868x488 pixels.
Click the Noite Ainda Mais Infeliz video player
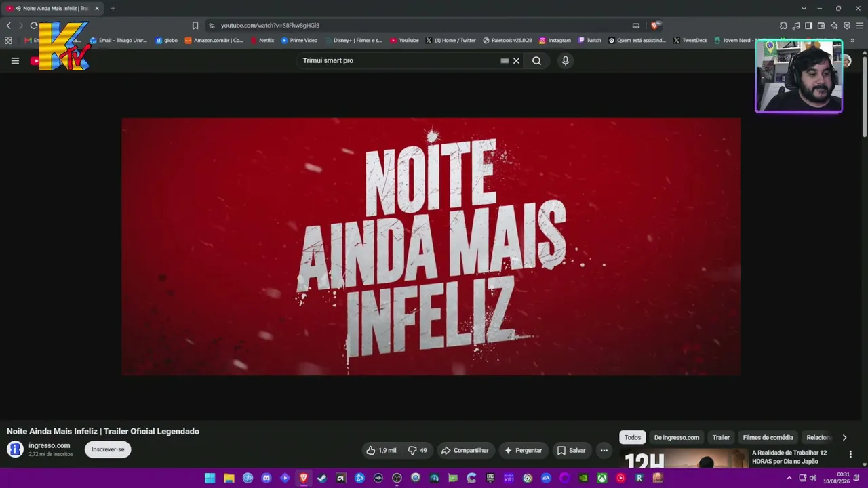click(x=431, y=247)
